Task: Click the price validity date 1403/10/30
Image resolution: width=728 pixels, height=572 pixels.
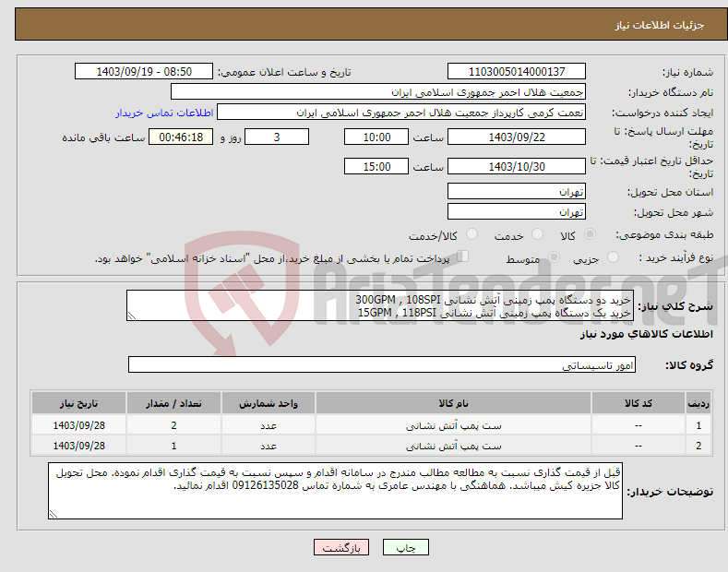Action: [517, 166]
